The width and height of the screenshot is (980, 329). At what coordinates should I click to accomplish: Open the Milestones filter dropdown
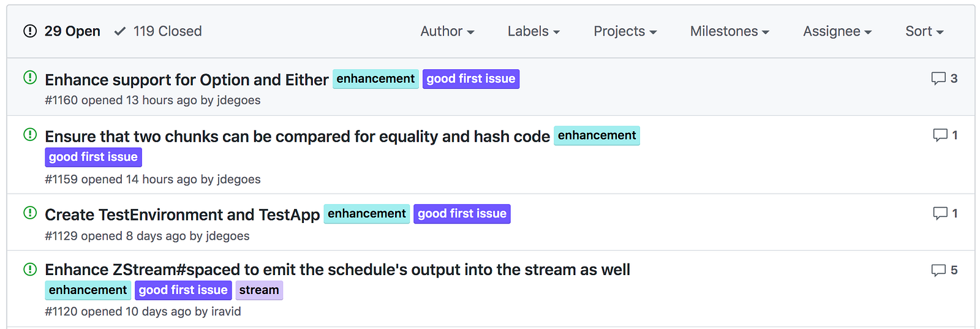729,31
